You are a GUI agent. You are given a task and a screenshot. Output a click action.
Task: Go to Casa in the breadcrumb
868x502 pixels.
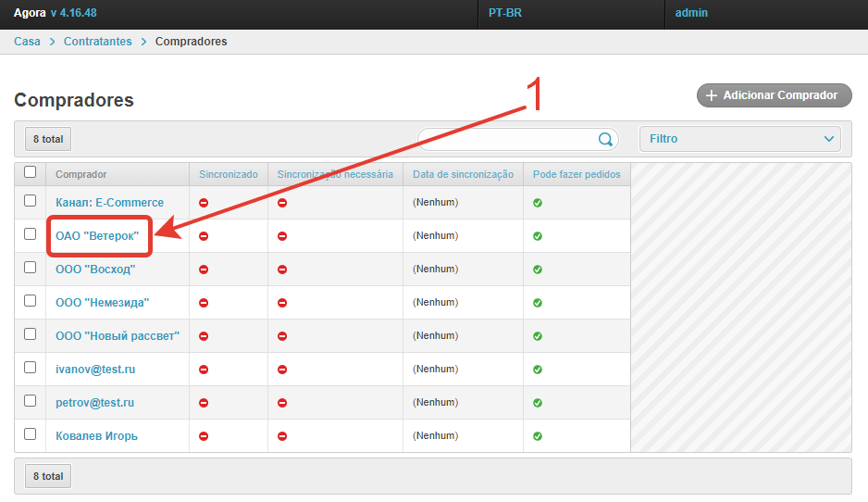pos(27,42)
